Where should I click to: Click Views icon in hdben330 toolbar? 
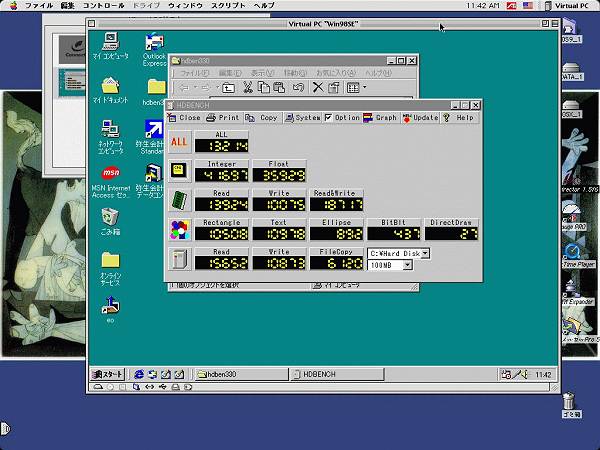[x=353, y=88]
